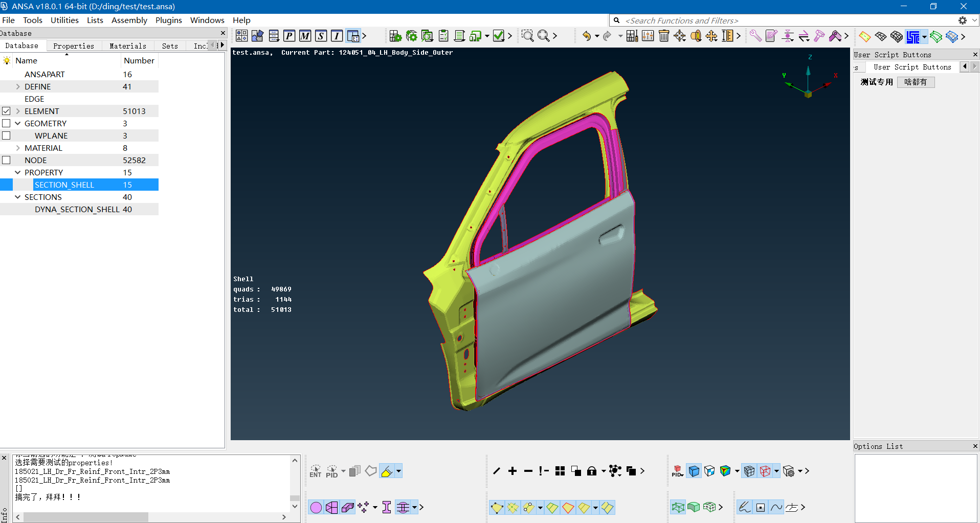The width and height of the screenshot is (980, 523).
Task: Check the NODE row checkbox
Action: point(6,160)
